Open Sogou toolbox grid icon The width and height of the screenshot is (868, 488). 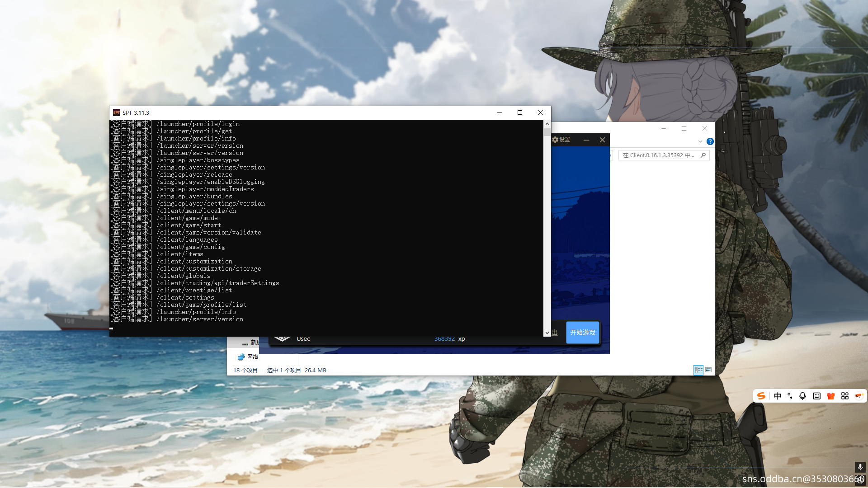tap(844, 396)
